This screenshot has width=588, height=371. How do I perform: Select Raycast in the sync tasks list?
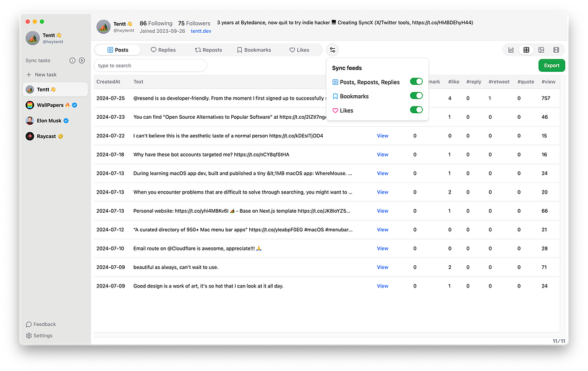point(56,136)
